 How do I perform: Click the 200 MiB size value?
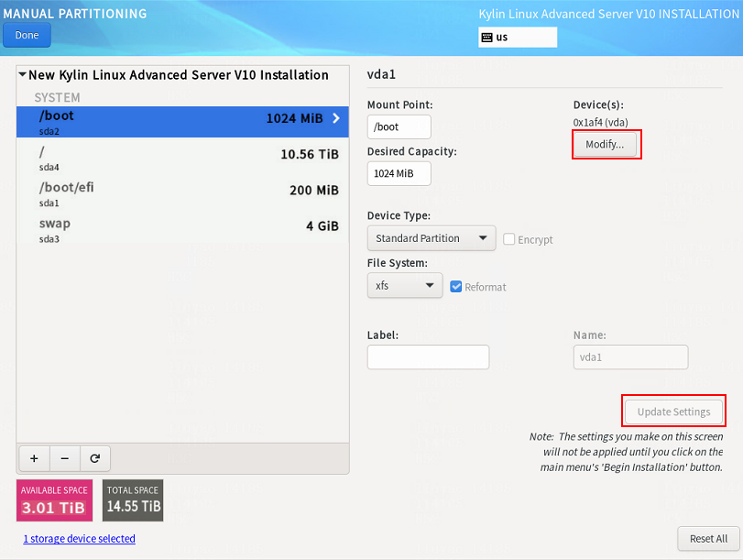[314, 191]
